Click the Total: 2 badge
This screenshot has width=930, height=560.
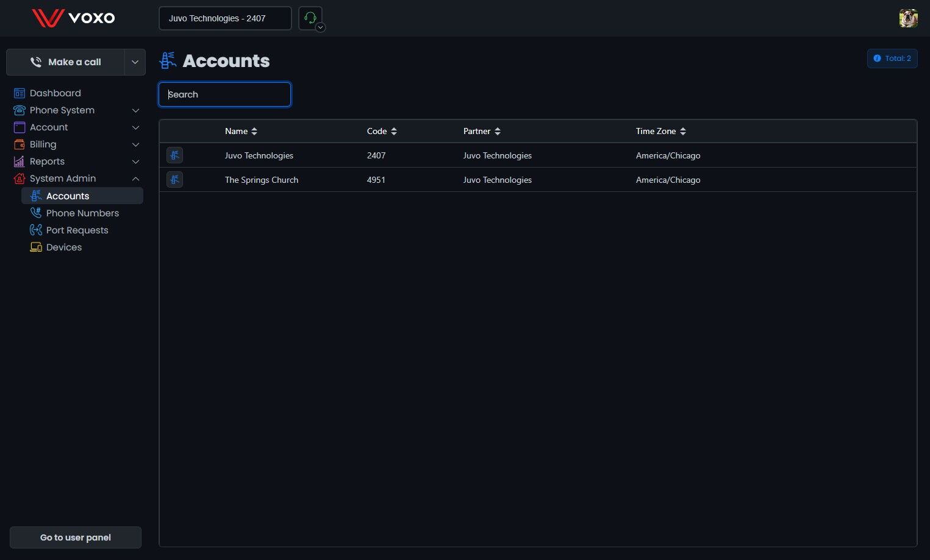point(892,58)
